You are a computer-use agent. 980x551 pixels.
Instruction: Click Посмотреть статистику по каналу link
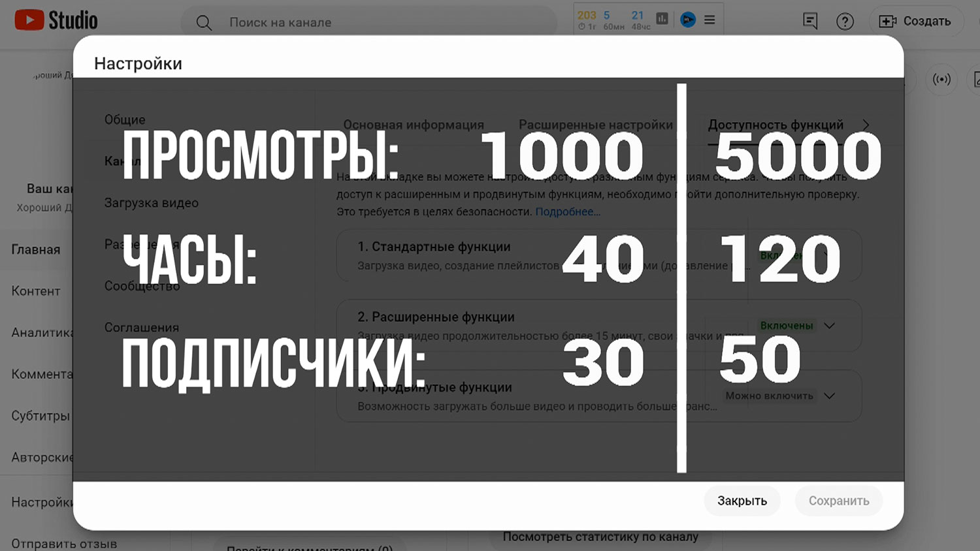coord(600,537)
